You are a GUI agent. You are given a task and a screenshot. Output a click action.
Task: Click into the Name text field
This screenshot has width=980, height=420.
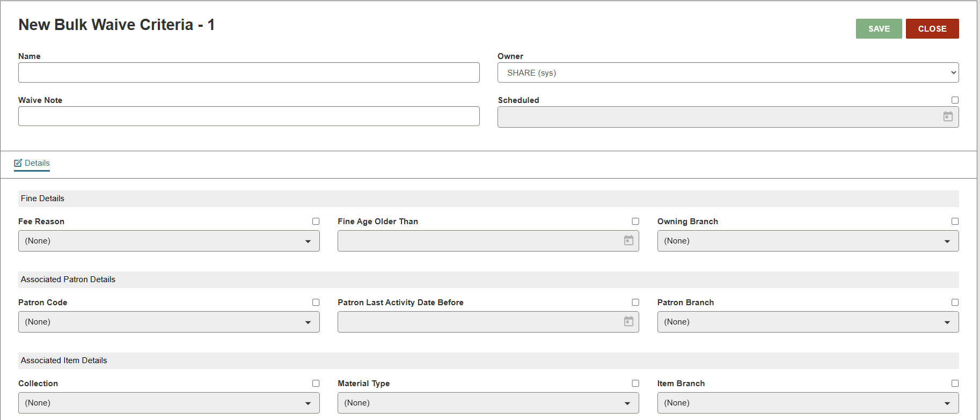tap(248, 72)
